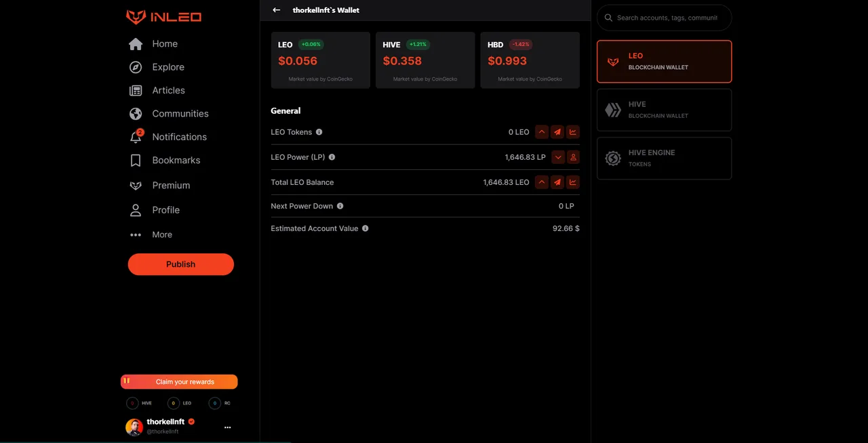Viewport: 868px width, 443px height.
Task: Click send icon in LEO Tokens row
Action: 557,132
